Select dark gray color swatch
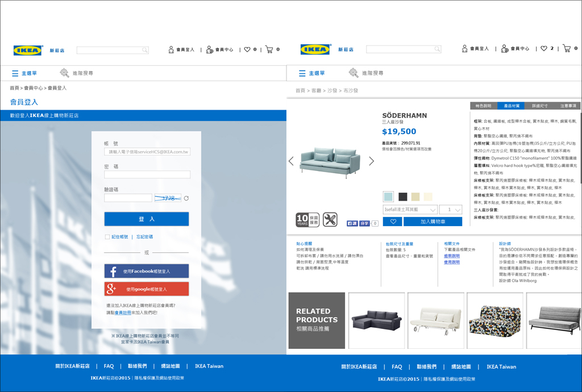The width and height of the screenshot is (582, 392). [x=403, y=197]
